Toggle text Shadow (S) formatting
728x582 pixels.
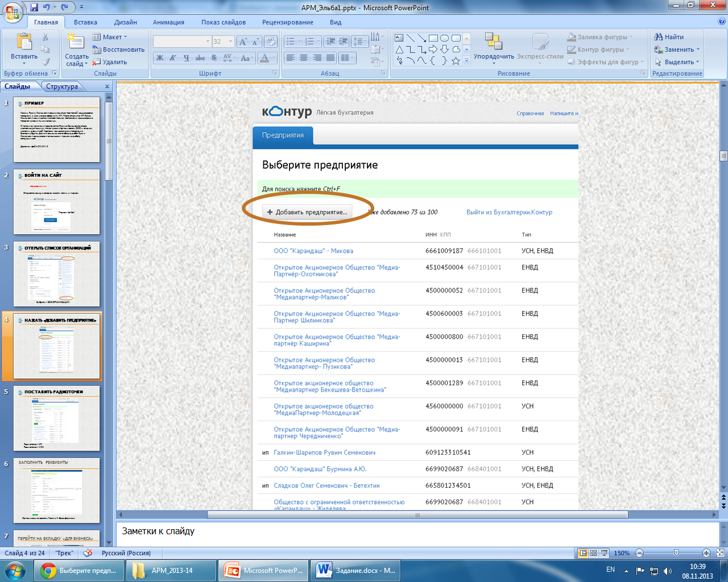click(214, 58)
